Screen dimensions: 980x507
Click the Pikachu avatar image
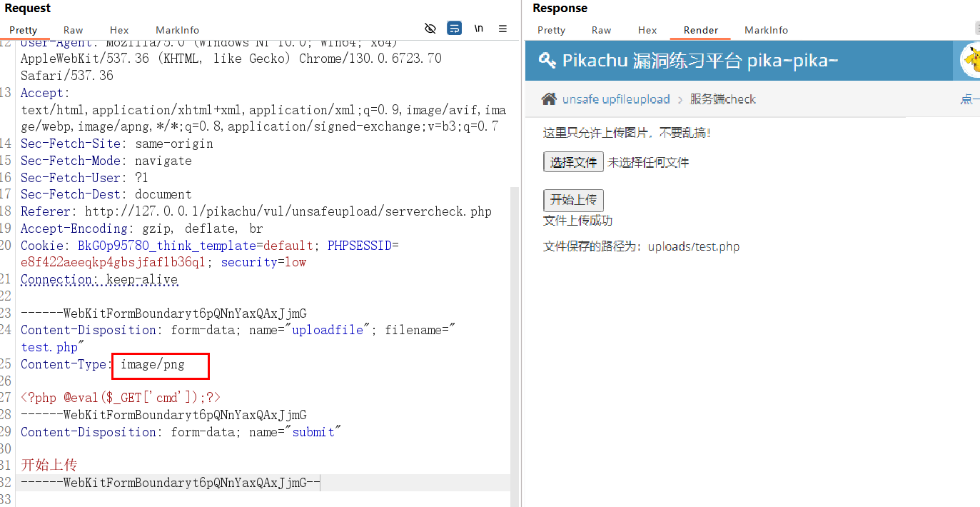tap(970, 61)
